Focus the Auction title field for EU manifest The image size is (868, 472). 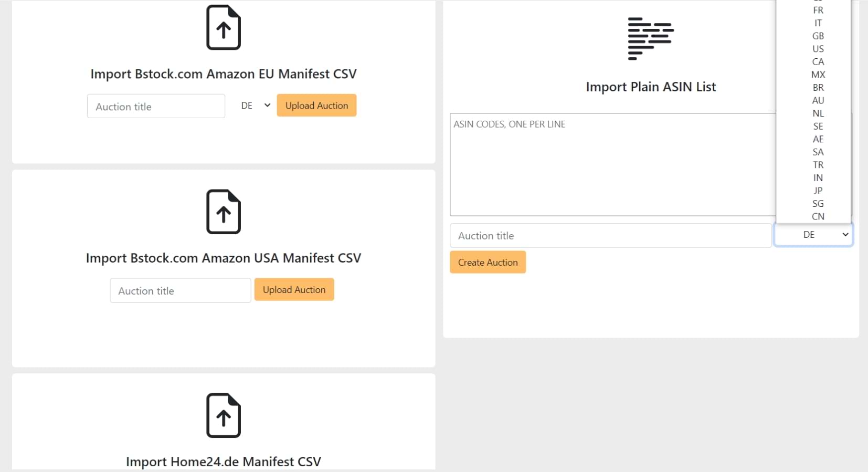click(x=156, y=107)
